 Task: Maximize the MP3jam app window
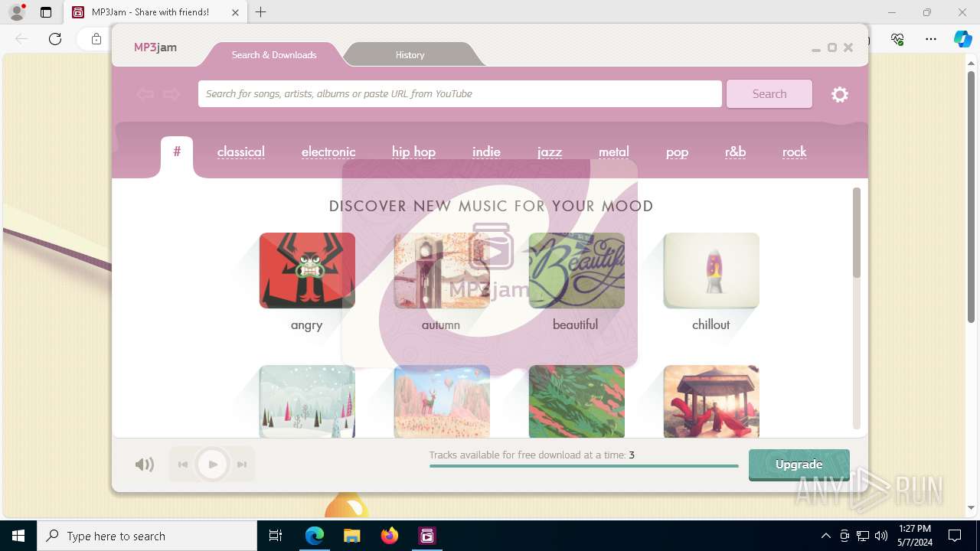(832, 47)
